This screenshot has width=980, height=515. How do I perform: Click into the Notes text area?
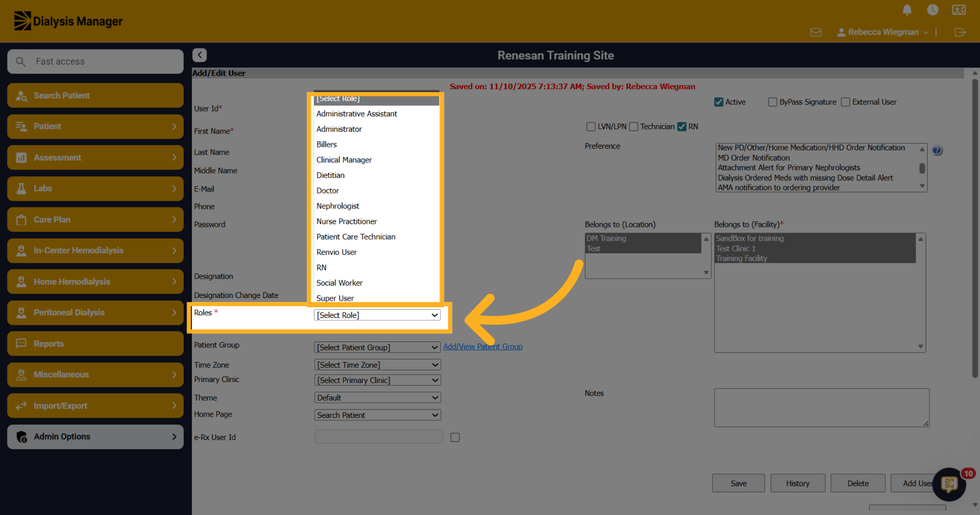point(822,408)
